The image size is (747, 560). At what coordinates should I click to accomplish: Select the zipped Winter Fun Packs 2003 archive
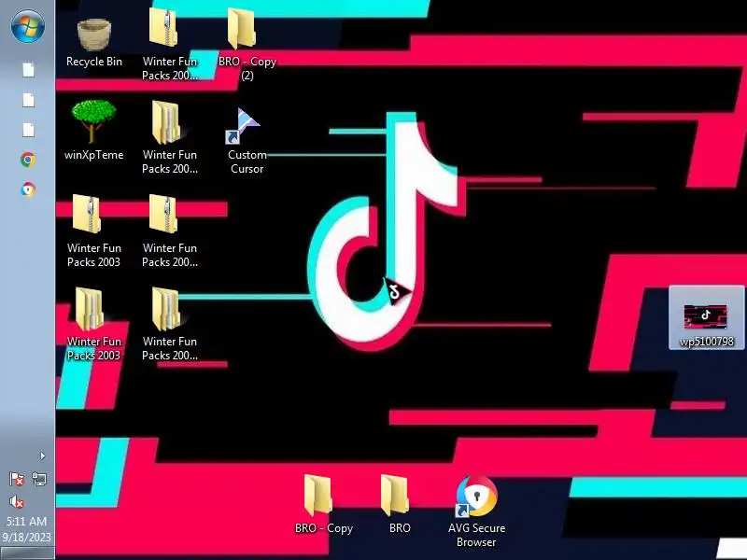[94, 231]
